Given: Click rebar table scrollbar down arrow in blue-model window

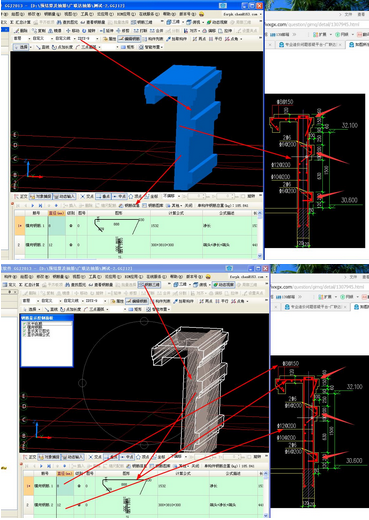Looking at the screenshot, I should [260, 256].
